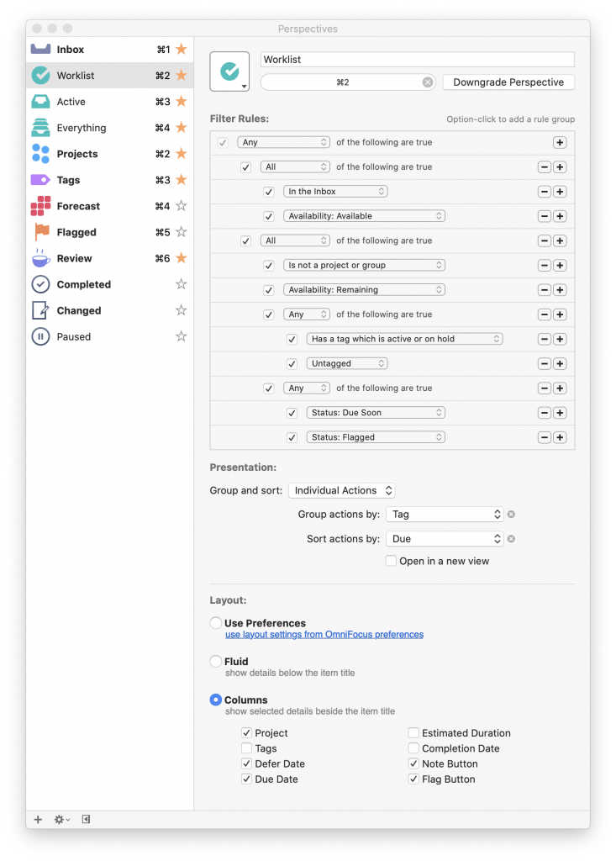Click the Forecast perspective grid icon

pos(40,206)
